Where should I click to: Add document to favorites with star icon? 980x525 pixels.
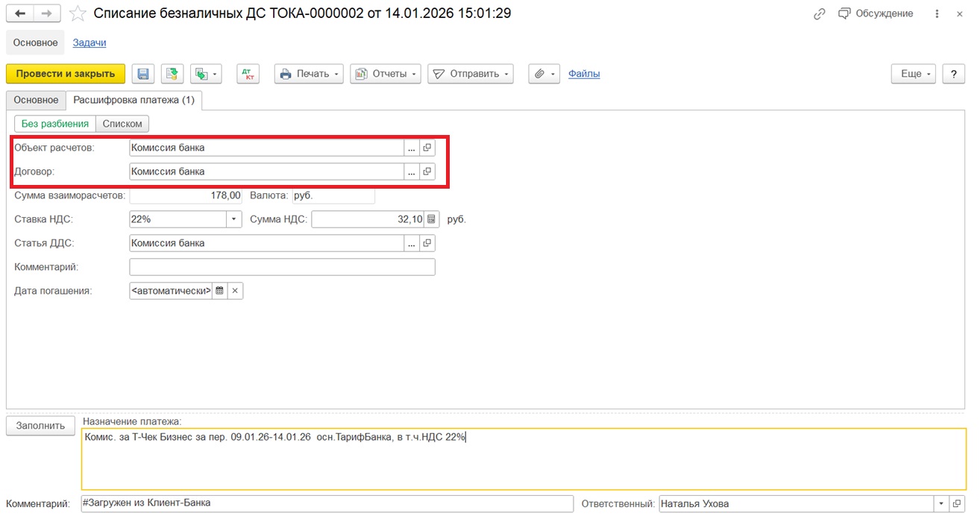tap(78, 13)
